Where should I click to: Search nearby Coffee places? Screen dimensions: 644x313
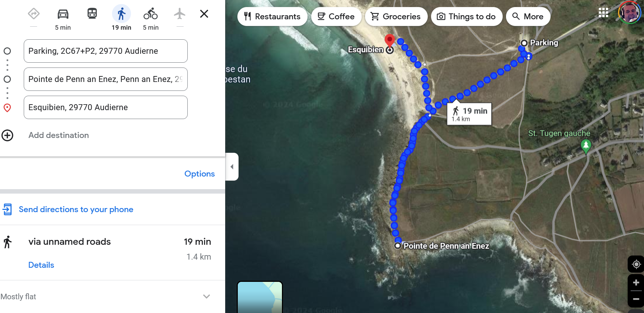pos(336,17)
